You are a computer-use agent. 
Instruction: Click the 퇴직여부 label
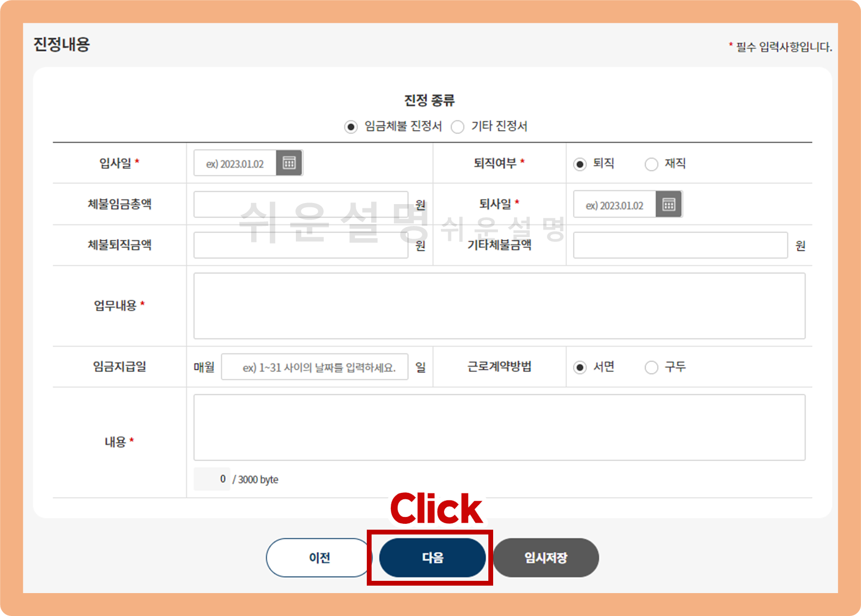(x=495, y=163)
